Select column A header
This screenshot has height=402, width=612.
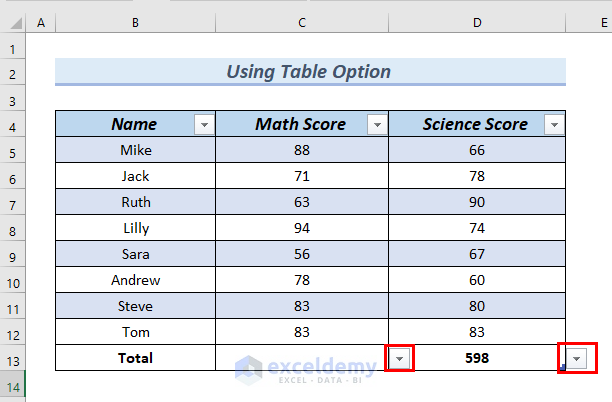coord(41,21)
